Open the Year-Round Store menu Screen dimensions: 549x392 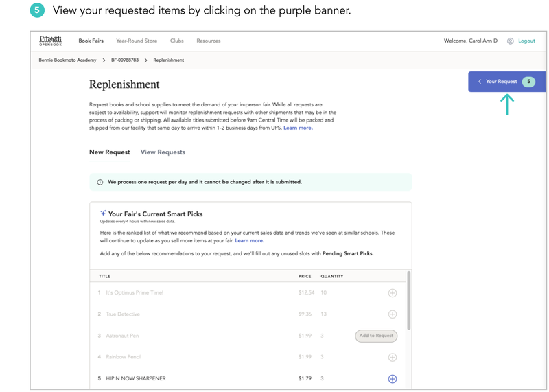[x=137, y=41]
